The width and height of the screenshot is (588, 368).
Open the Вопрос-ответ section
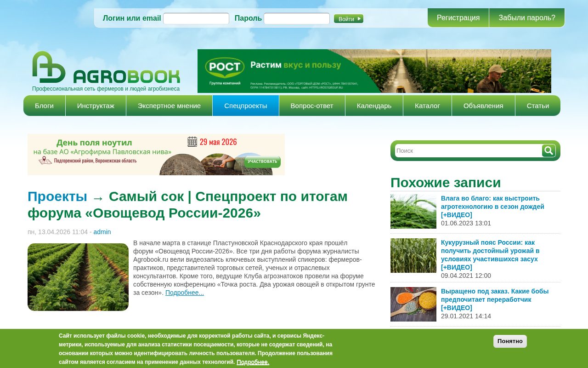tap(312, 105)
